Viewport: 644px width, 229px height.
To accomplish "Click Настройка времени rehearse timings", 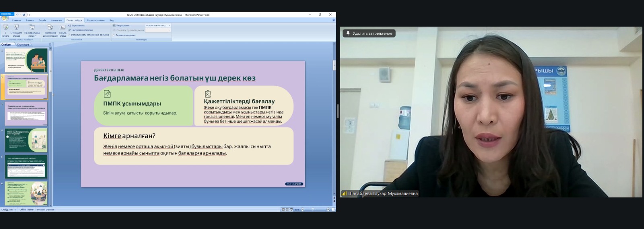I will point(80,30).
